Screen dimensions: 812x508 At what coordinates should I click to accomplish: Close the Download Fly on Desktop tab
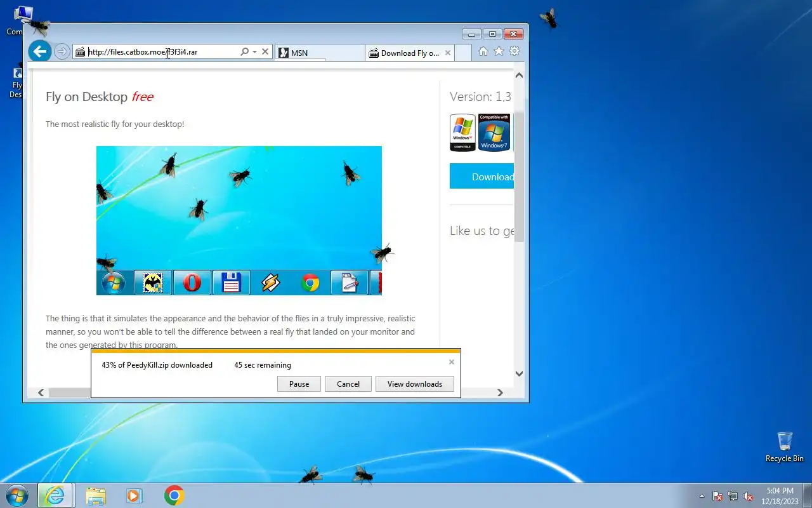[x=448, y=53]
